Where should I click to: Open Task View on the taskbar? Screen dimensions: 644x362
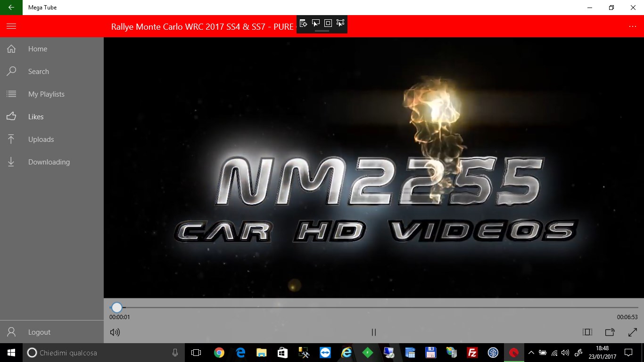click(x=196, y=353)
